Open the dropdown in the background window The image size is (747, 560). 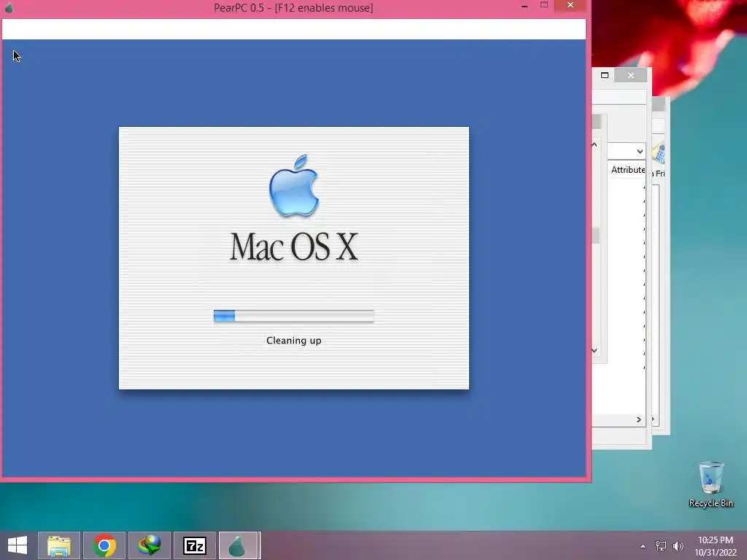(x=640, y=152)
